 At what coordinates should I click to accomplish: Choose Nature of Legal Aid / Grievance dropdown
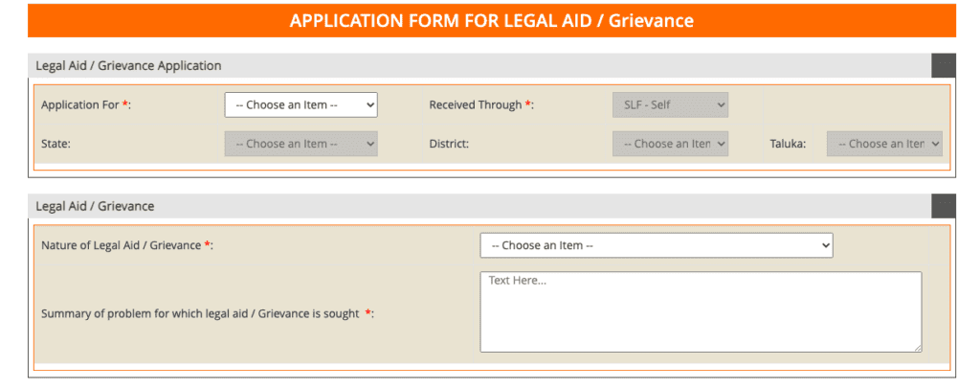[656, 245]
